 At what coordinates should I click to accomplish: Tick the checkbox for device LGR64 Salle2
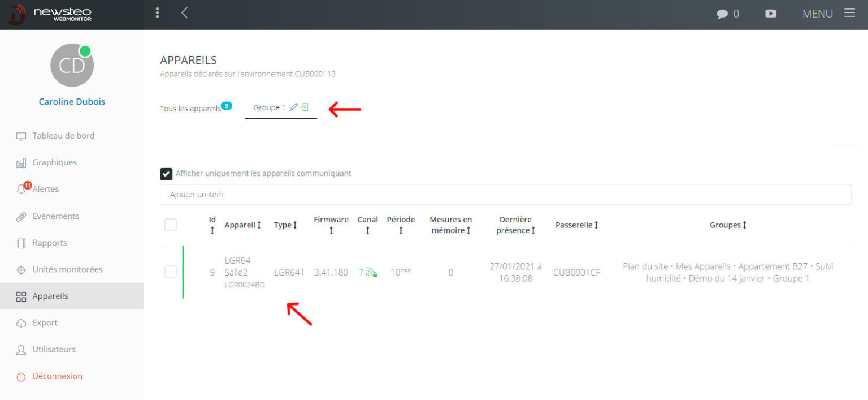click(171, 272)
